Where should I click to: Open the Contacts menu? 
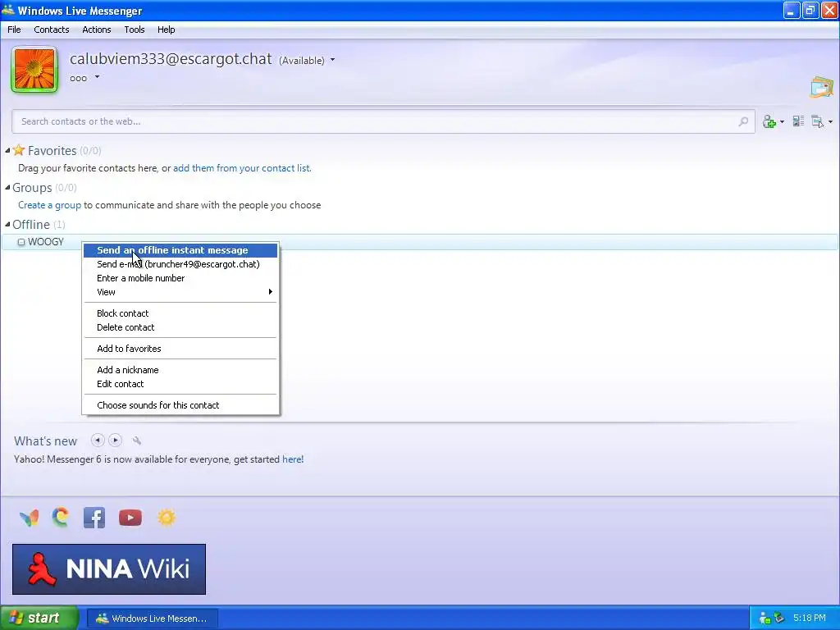point(52,30)
